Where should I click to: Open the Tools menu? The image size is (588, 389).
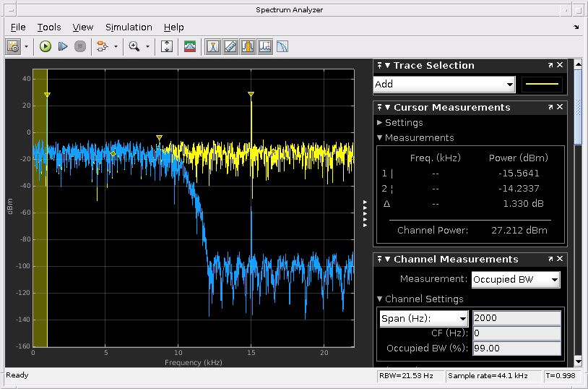[x=49, y=27]
